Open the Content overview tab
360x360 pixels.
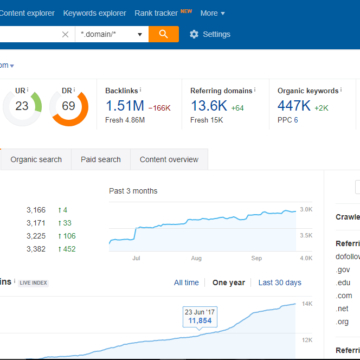click(169, 159)
